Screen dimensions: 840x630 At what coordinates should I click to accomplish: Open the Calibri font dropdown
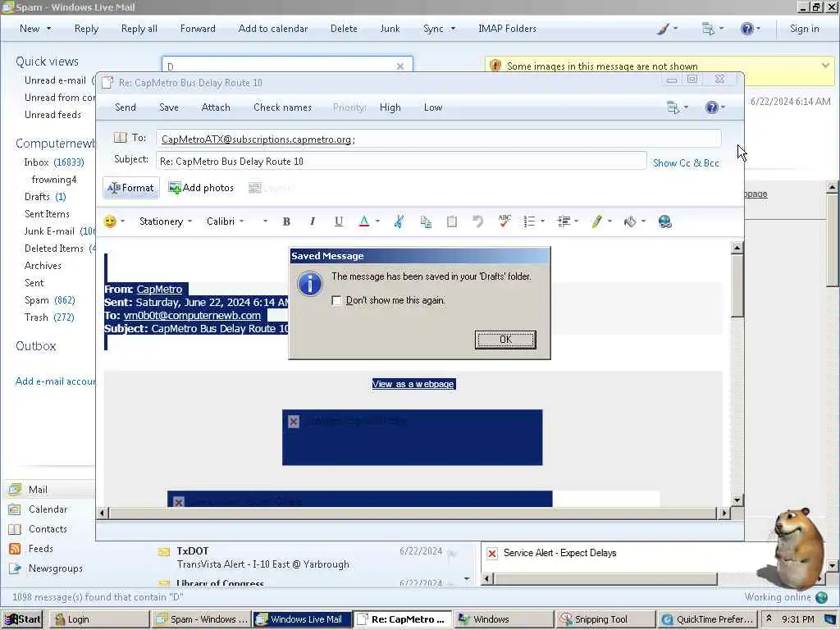(225, 221)
